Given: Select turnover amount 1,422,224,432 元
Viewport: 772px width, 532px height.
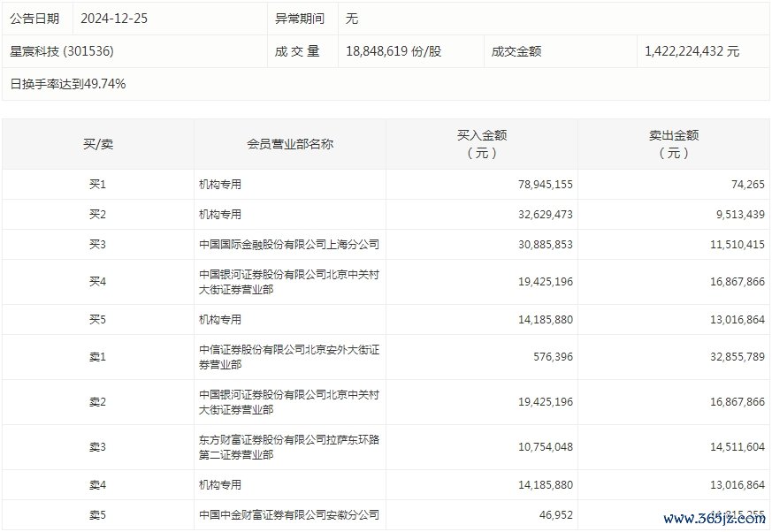Looking at the screenshot, I should [x=692, y=51].
